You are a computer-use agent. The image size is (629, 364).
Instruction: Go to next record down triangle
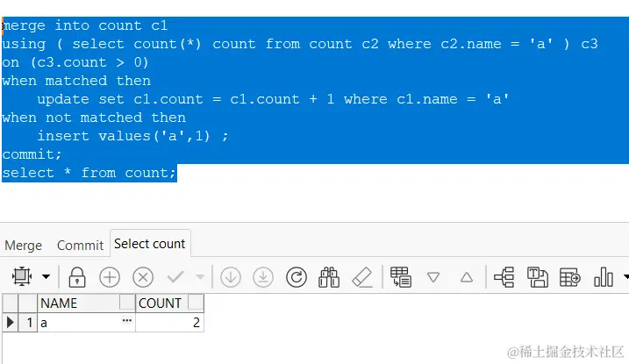[x=433, y=277]
